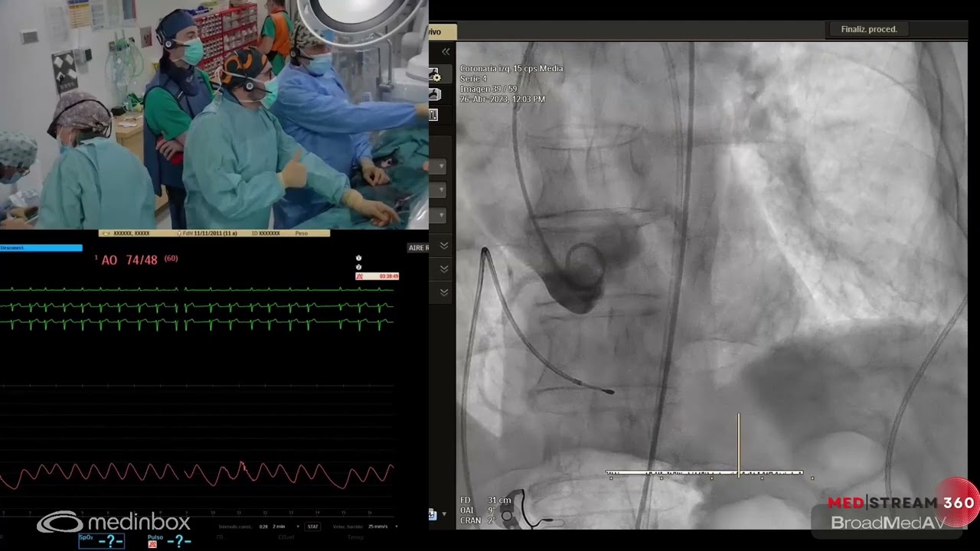The height and width of the screenshot is (551, 980).
Task: Expand the second double-chevron section
Action: pos(444,269)
